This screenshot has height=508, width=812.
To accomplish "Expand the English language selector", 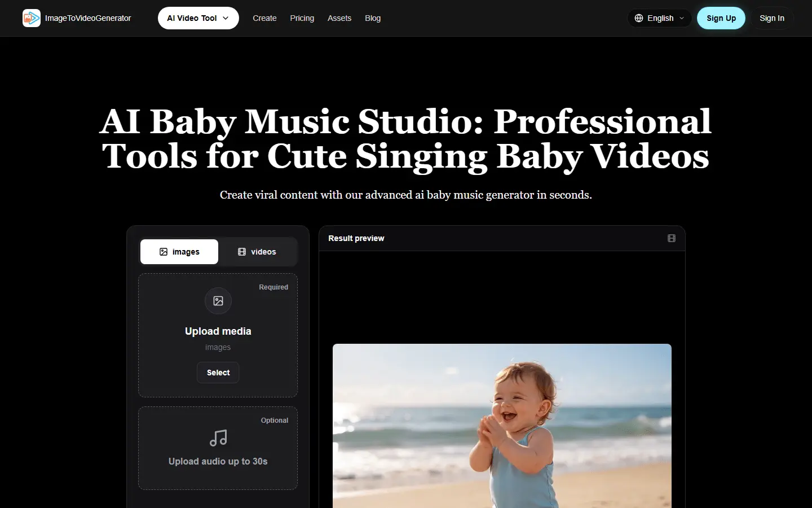I will [x=659, y=18].
